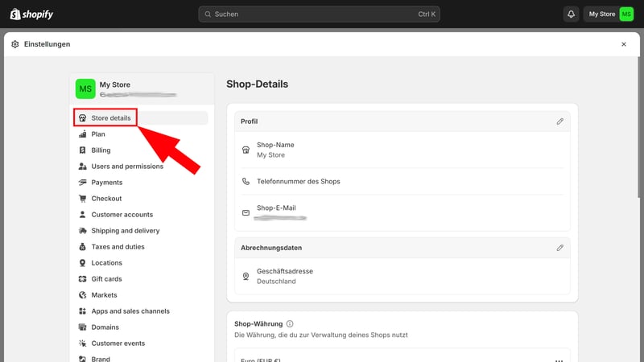Select Taxes and duties
Viewport: 644px width, 362px height.
coord(117,247)
